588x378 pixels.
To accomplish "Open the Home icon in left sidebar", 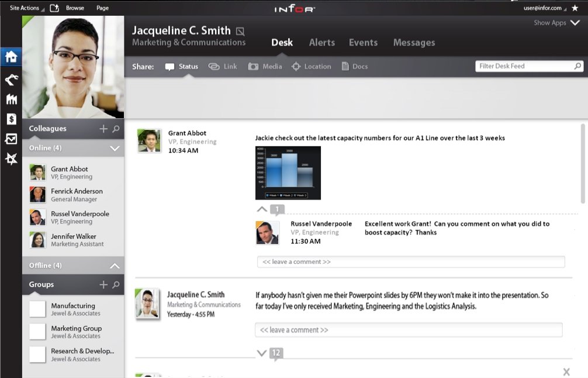I will coord(11,57).
